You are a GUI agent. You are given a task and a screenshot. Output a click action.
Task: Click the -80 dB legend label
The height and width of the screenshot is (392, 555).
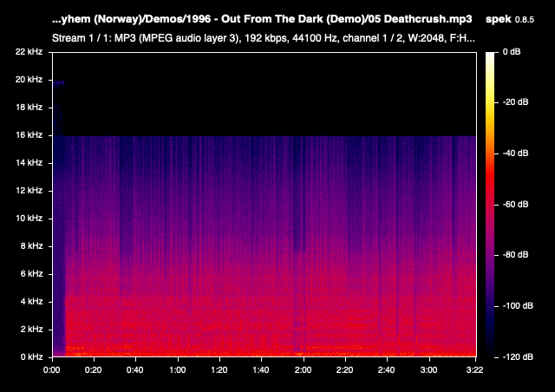click(515, 255)
